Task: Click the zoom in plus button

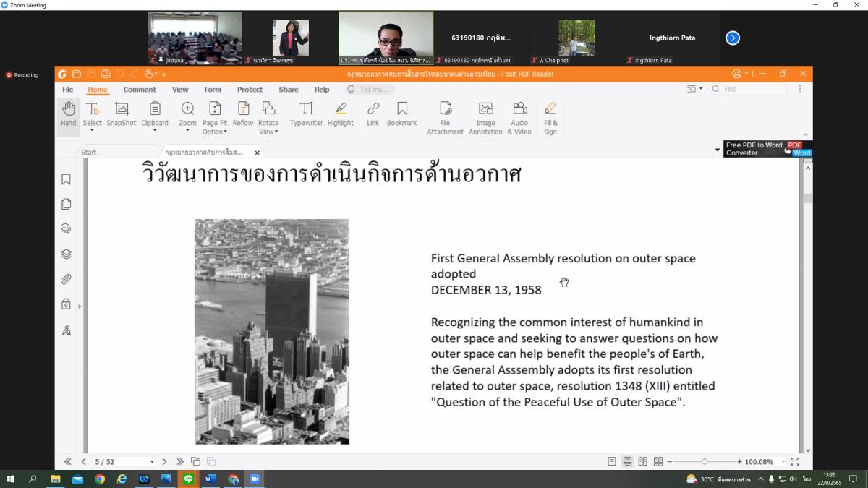Action: pos(739,461)
